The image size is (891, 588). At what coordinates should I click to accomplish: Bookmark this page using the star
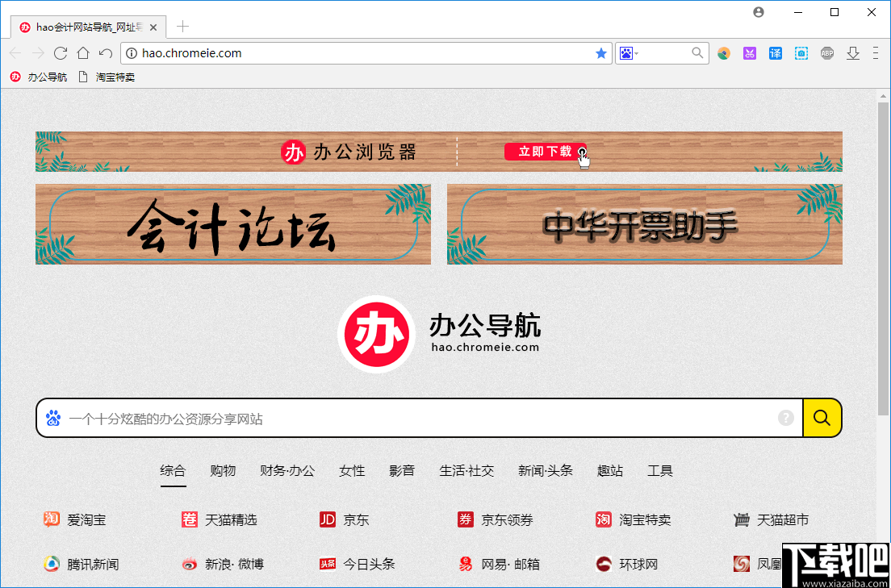click(x=600, y=53)
